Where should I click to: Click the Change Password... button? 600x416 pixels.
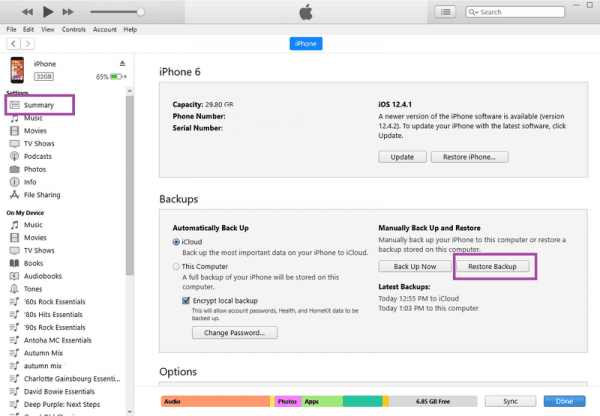coord(235,333)
